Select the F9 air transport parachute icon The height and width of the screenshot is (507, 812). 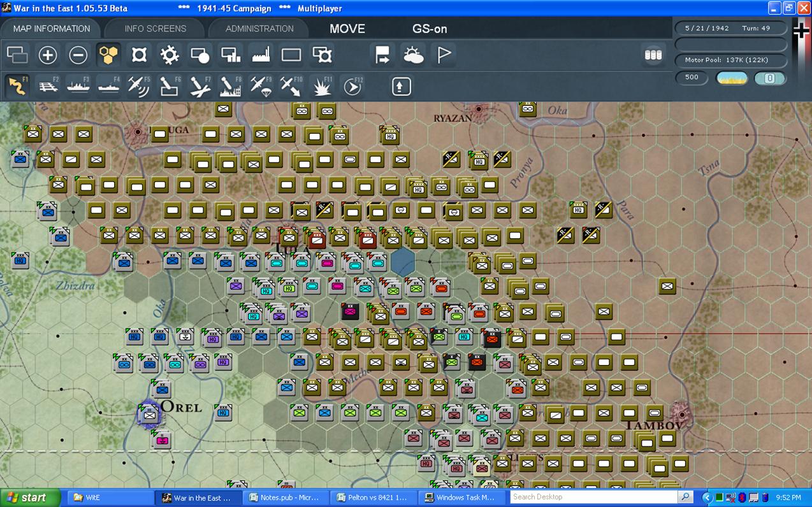tap(261, 86)
